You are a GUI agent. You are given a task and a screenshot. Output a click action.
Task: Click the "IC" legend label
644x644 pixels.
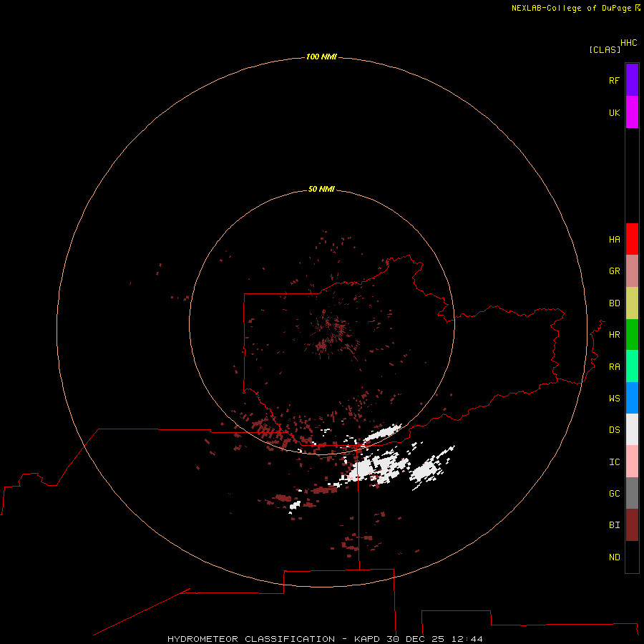[x=615, y=462]
